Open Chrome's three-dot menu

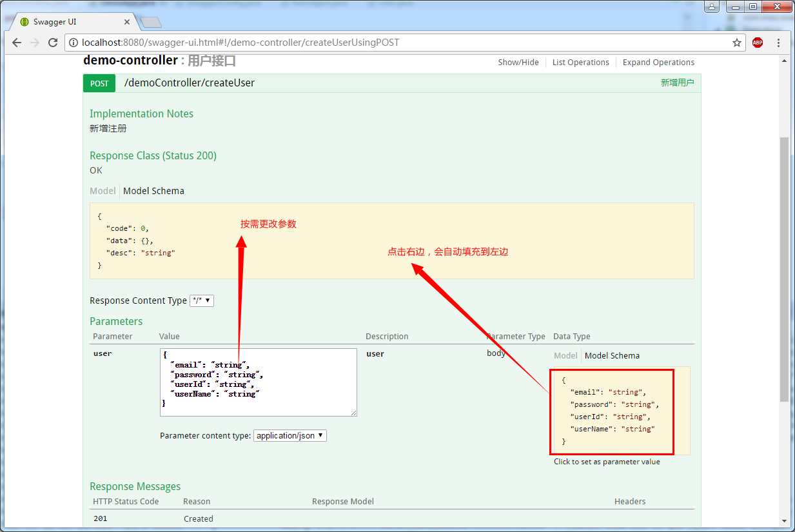[779, 43]
